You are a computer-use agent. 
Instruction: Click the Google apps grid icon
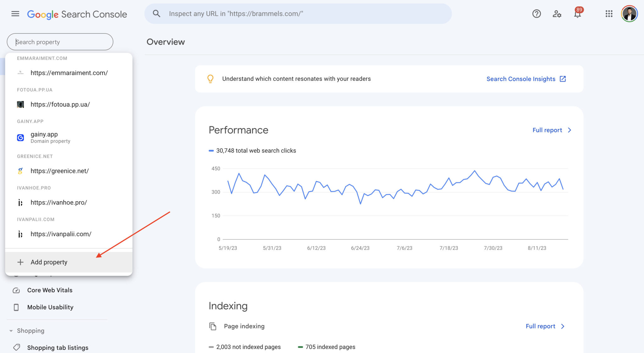(x=609, y=14)
